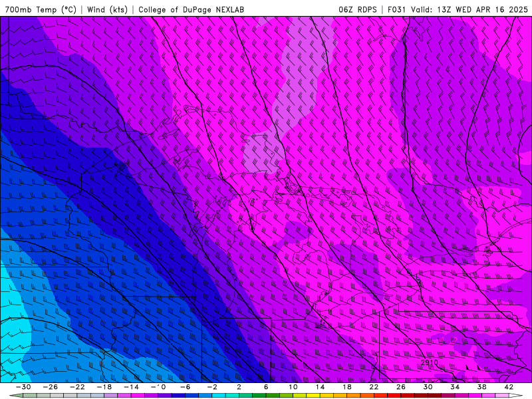Click the '2' legend tick label
The image size is (532, 399).
(239, 387)
